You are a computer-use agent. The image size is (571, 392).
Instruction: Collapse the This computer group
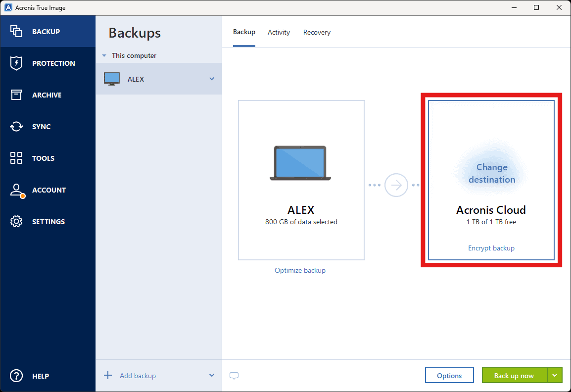[x=104, y=56]
